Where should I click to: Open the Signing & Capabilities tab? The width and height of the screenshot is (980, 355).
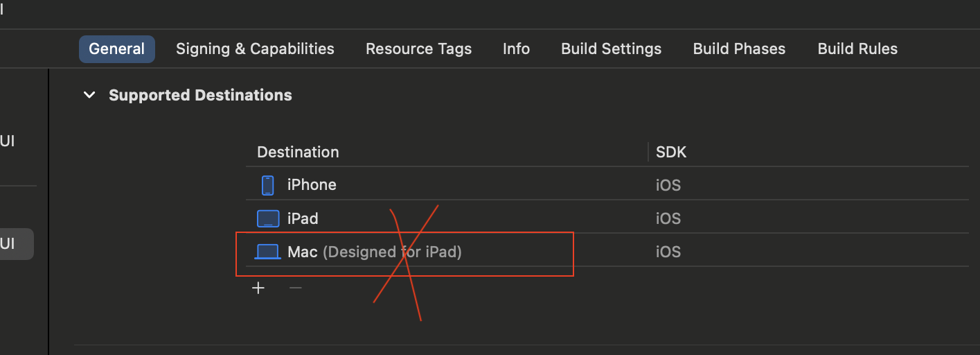[255, 49]
